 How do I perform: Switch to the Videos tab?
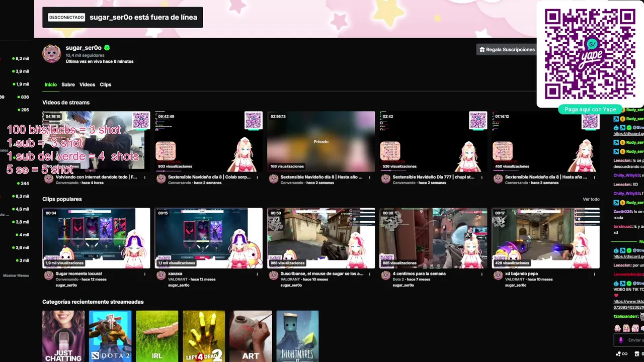click(x=87, y=84)
